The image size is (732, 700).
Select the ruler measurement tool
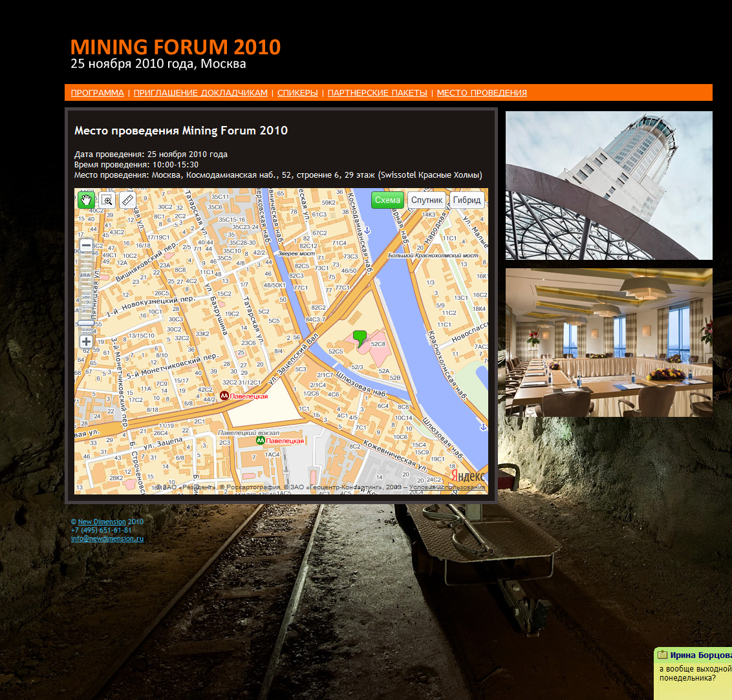[x=127, y=200]
